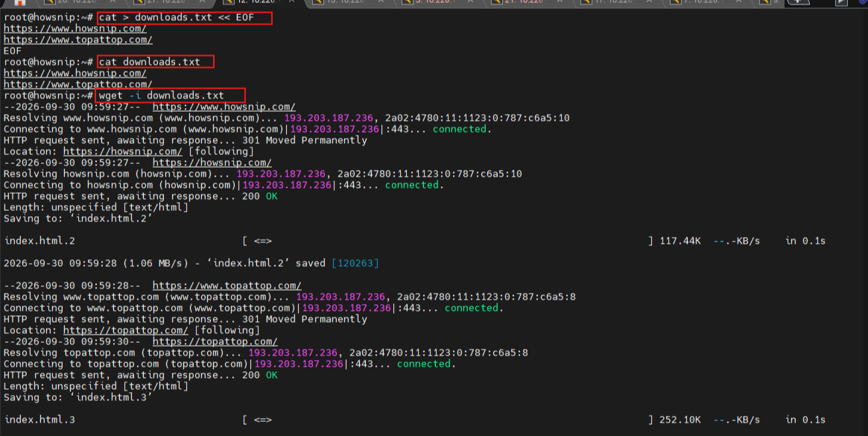Viewport: 868px width, 436px height.
Task: Click "Saving to: 'index.html.2'" line
Action: [78, 218]
